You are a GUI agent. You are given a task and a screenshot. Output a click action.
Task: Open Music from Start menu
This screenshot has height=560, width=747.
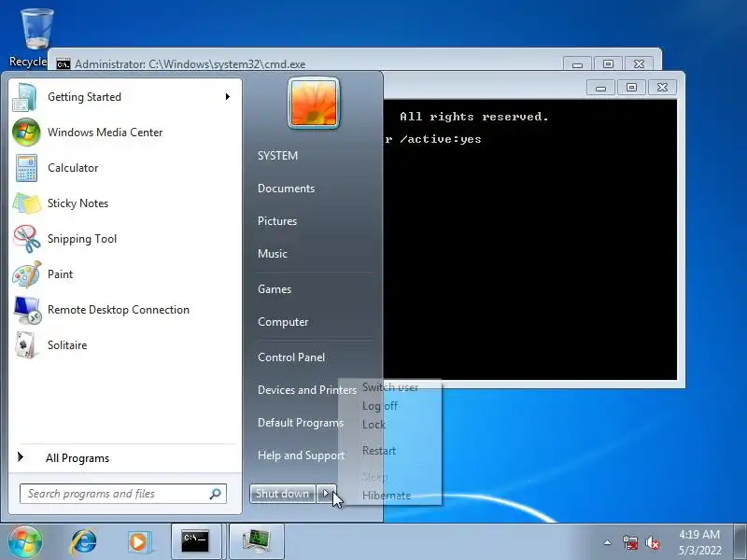coord(273,254)
